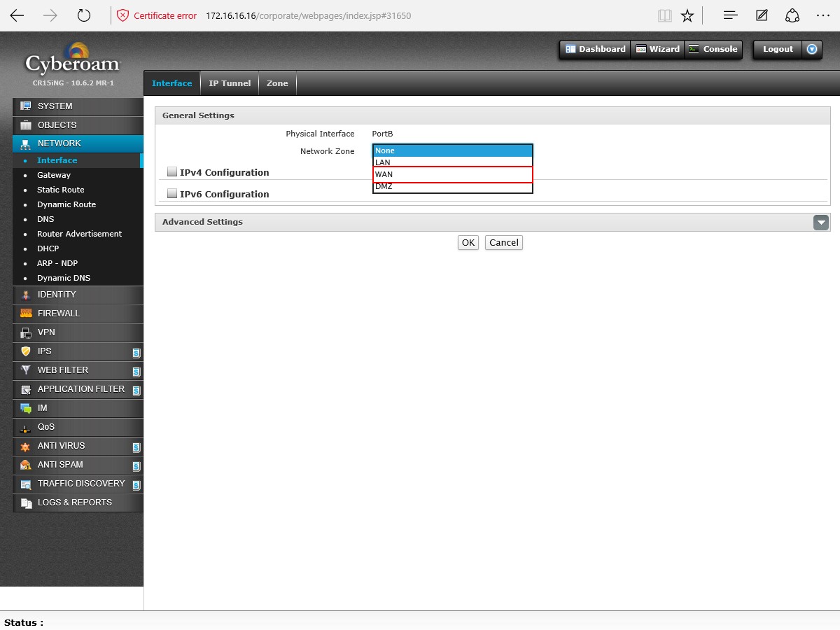840x630 pixels.
Task: Open the DNS submenu item
Action: 45,219
